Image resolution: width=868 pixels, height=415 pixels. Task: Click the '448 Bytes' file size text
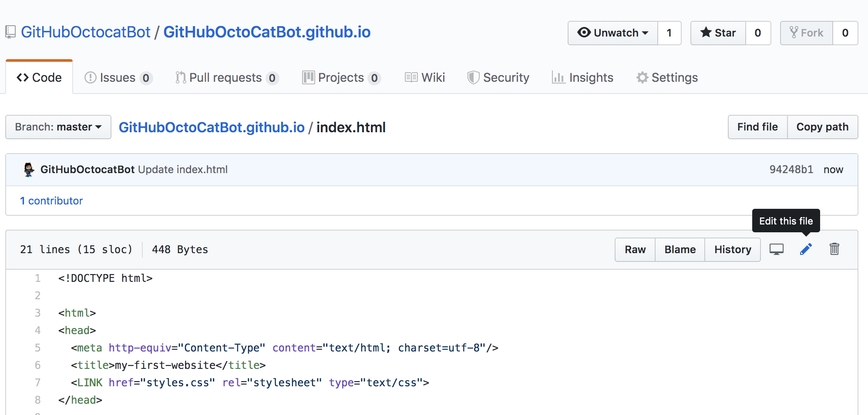(180, 250)
